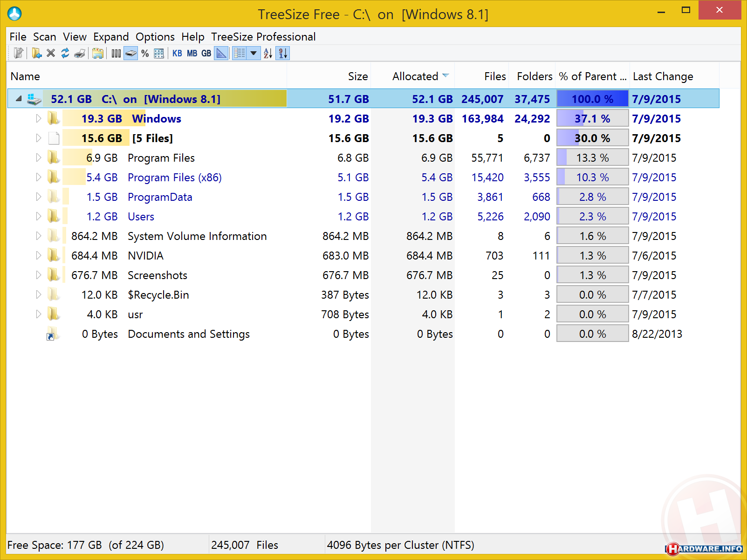Viewport: 747px width, 560px height.
Task: Sort alphabetically with the A-Z icon
Action: pyautogui.click(x=267, y=54)
